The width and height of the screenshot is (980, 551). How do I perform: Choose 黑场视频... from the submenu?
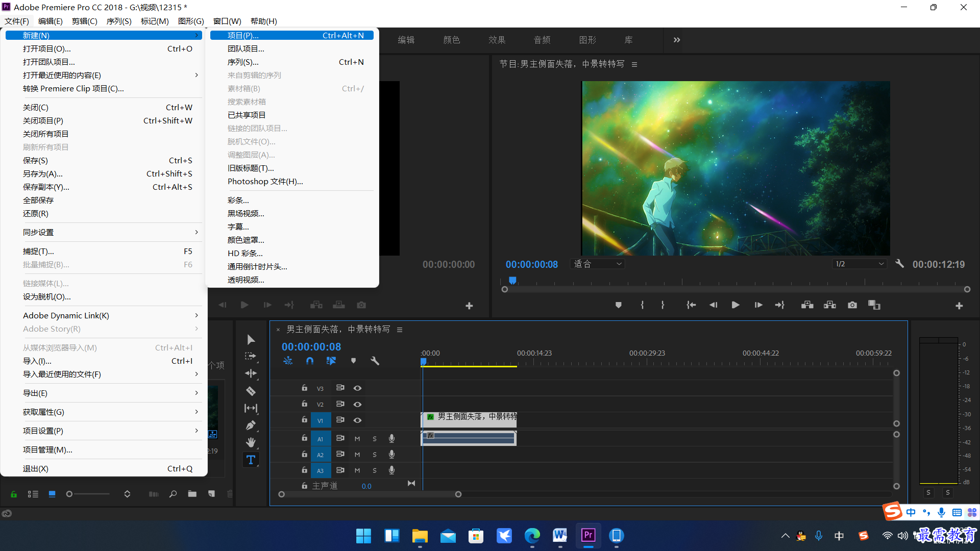click(x=292, y=213)
